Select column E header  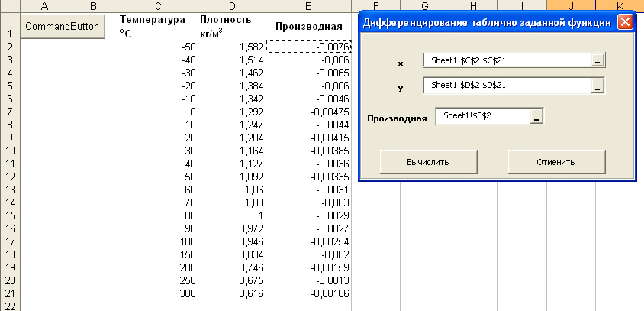point(309,6)
